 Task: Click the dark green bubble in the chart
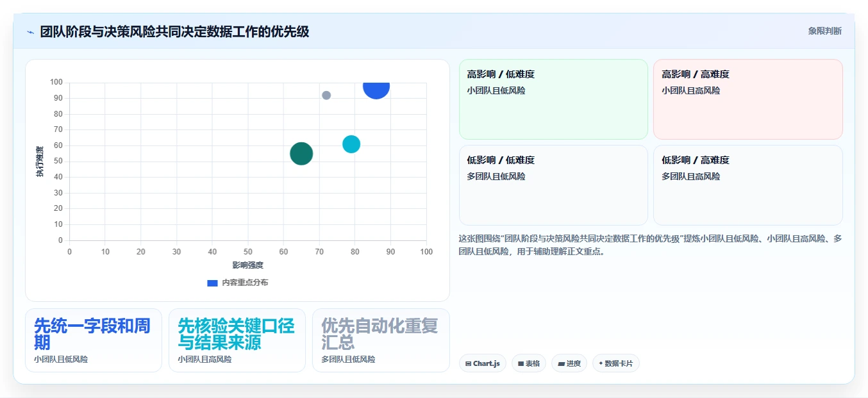click(301, 153)
